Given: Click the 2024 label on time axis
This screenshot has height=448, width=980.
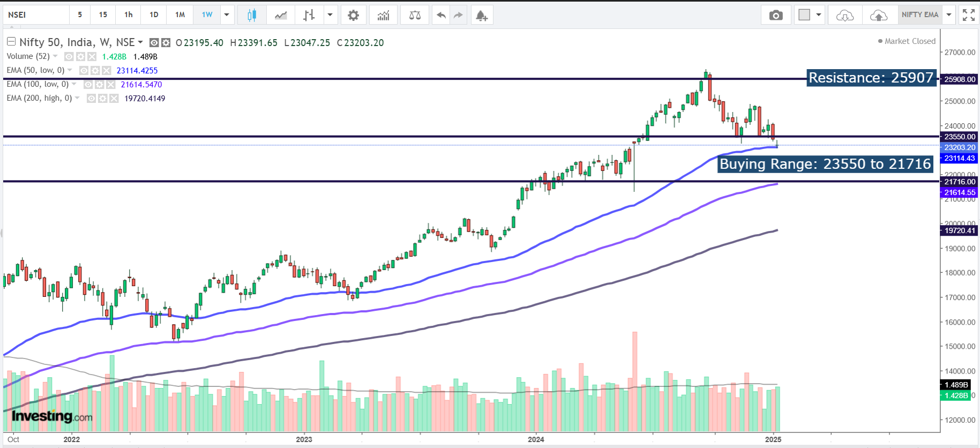Looking at the screenshot, I should (x=536, y=439).
